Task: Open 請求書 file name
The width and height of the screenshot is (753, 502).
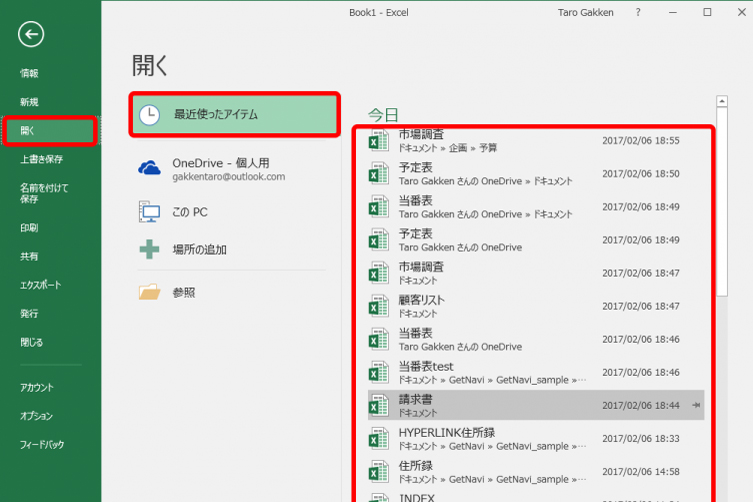Action: pos(415,400)
